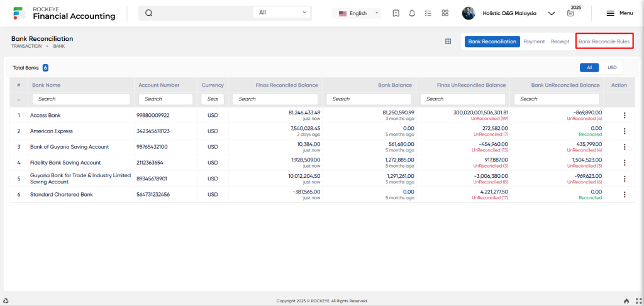644x306 pixels.
Task: Click the Bank UnReconciled Balance search field
Action: [557, 99]
